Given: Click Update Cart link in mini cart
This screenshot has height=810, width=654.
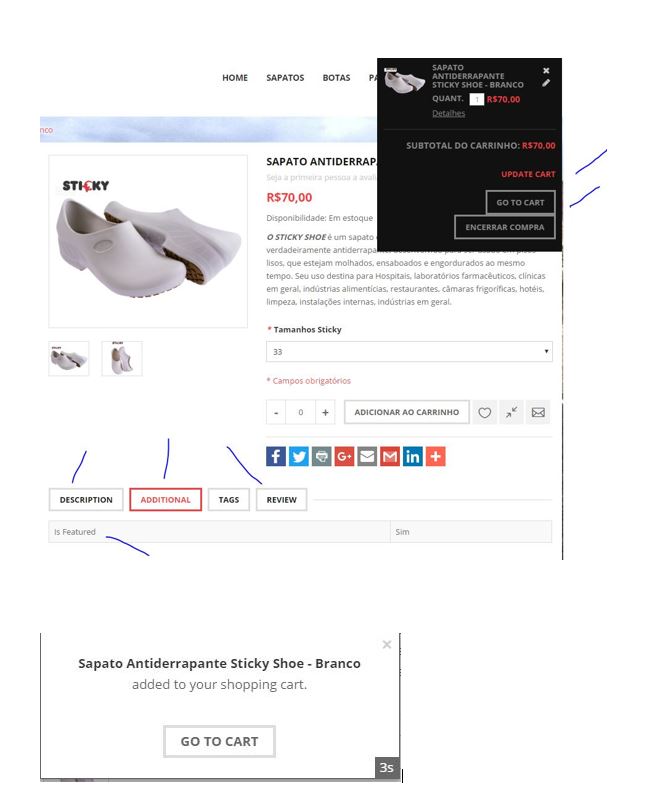Looking at the screenshot, I should coord(528,175).
